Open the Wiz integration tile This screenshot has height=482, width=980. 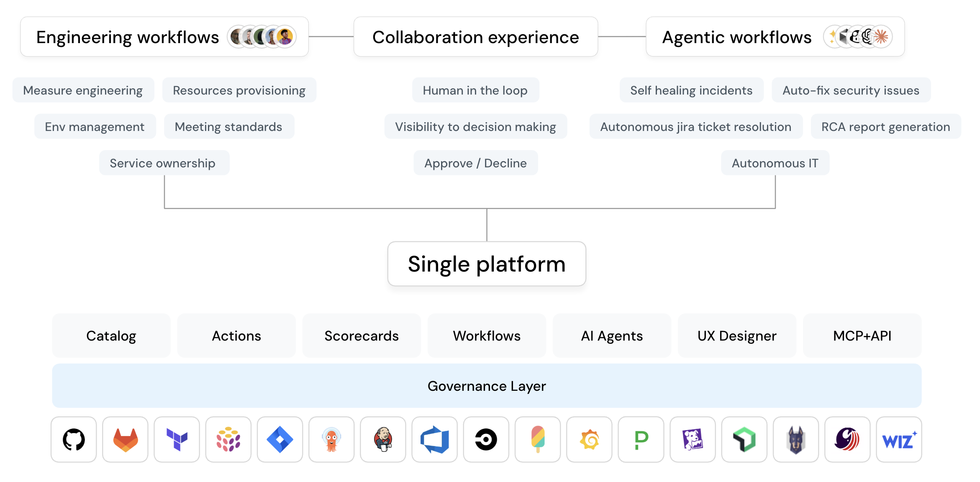tap(899, 439)
